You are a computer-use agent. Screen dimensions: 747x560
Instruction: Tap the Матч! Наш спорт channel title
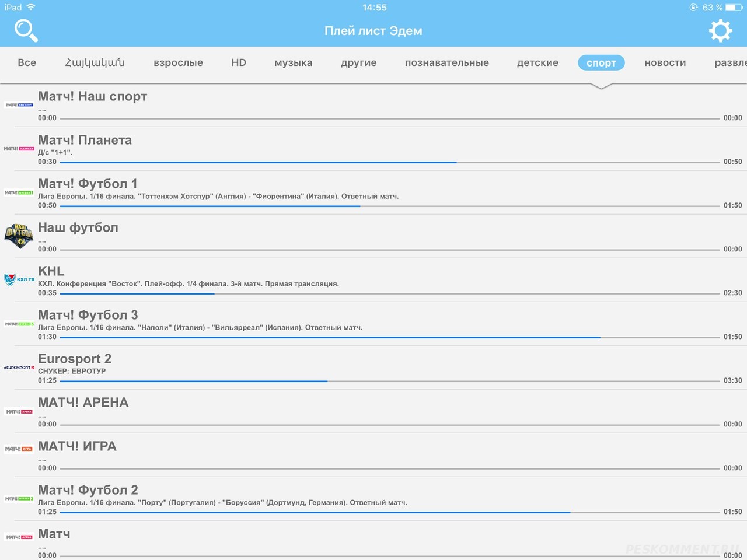(x=92, y=96)
